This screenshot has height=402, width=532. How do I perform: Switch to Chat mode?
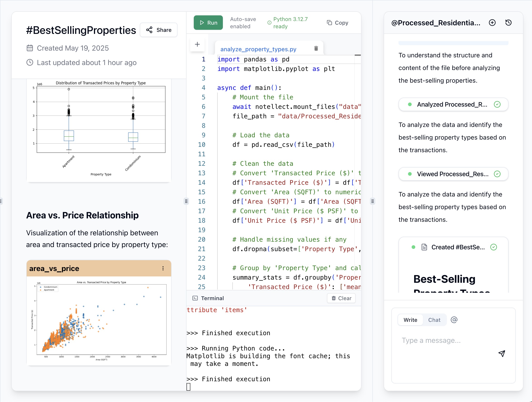point(434,320)
